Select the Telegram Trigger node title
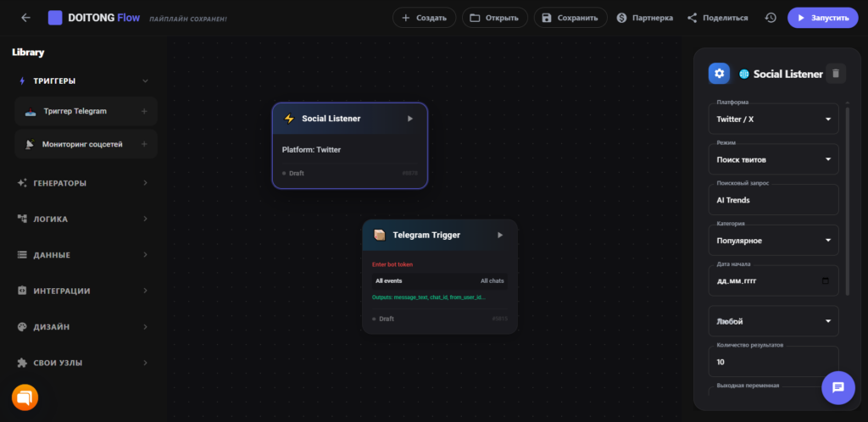Viewport: 868px width, 422px height. [x=426, y=235]
